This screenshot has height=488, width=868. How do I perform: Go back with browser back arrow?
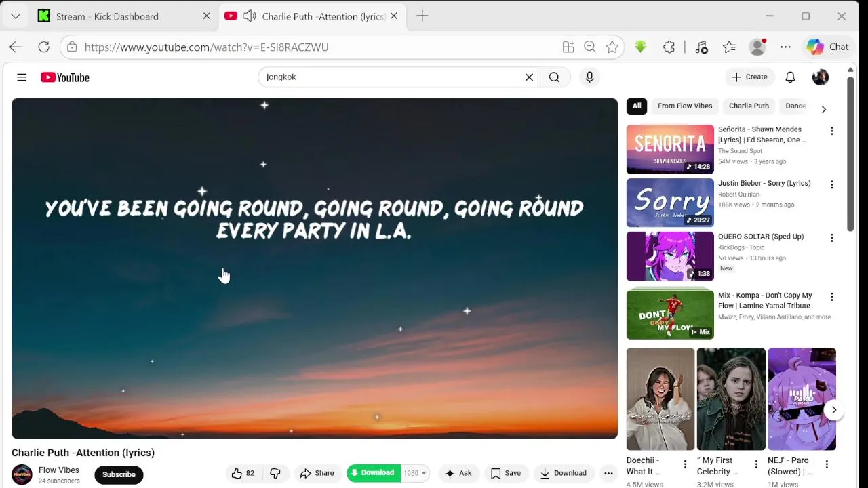click(x=16, y=47)
